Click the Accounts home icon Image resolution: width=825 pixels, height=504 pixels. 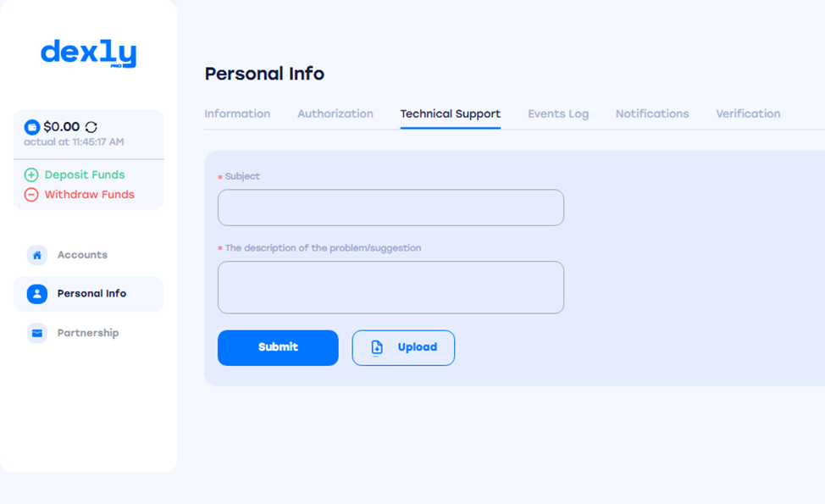click(x=36, y=255)
